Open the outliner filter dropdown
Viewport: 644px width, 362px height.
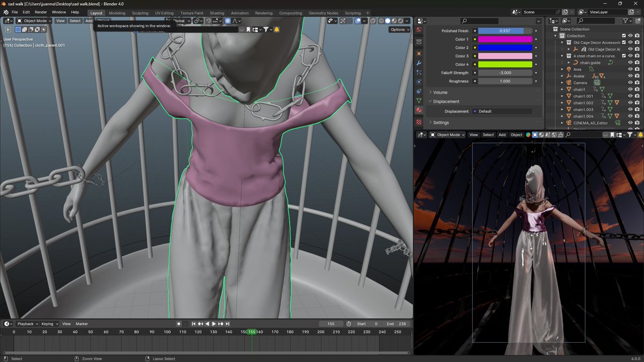click(627, 21)
